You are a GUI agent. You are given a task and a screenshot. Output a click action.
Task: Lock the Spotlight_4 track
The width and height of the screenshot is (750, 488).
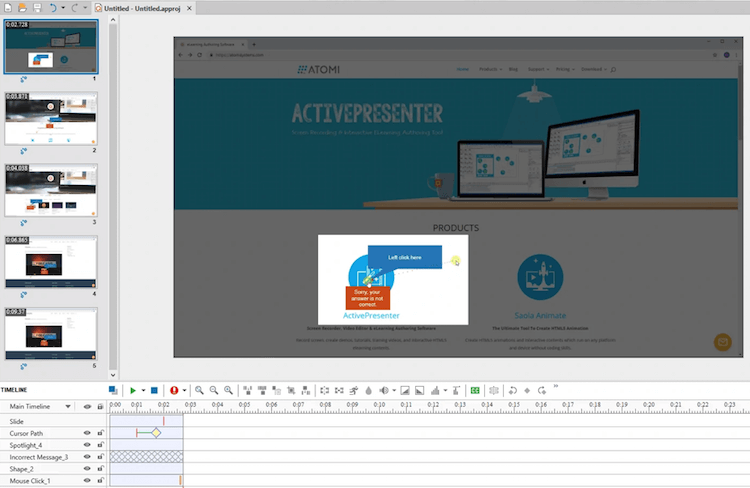point(100,445)
